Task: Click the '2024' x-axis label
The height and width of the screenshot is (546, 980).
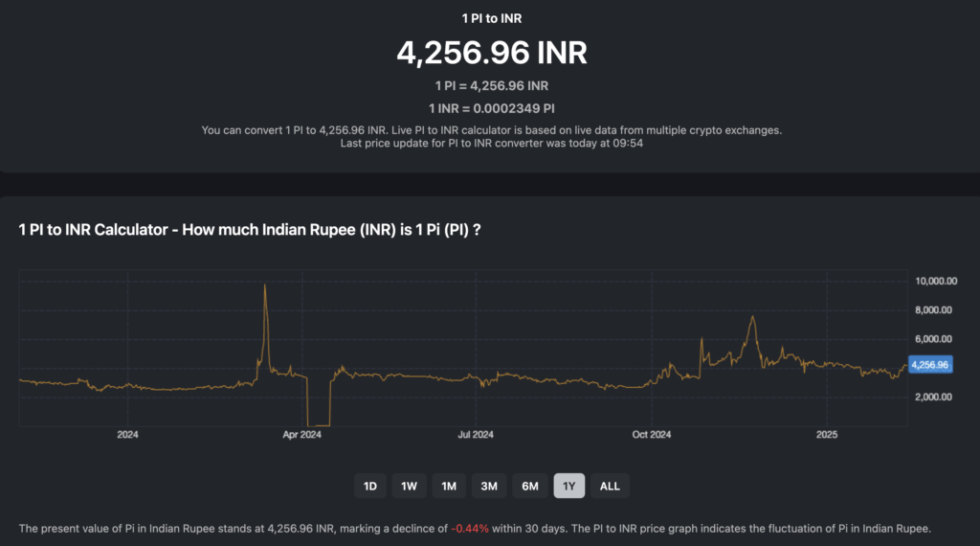Action: [127, 435]
